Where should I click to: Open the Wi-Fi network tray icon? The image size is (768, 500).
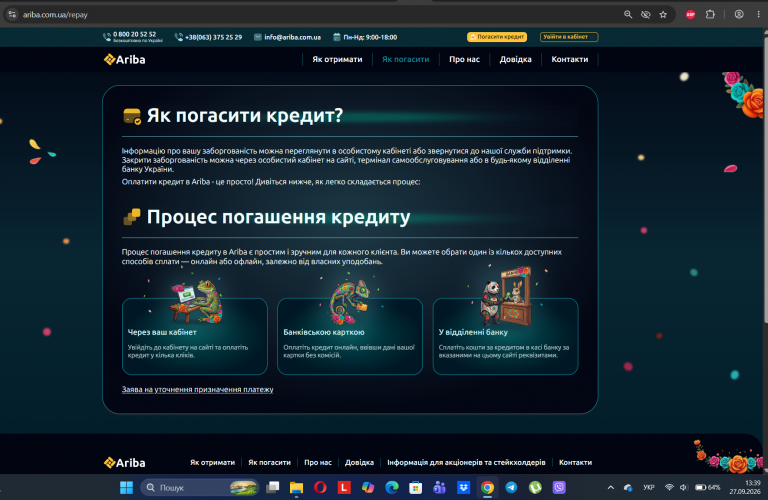click(669, 488)
